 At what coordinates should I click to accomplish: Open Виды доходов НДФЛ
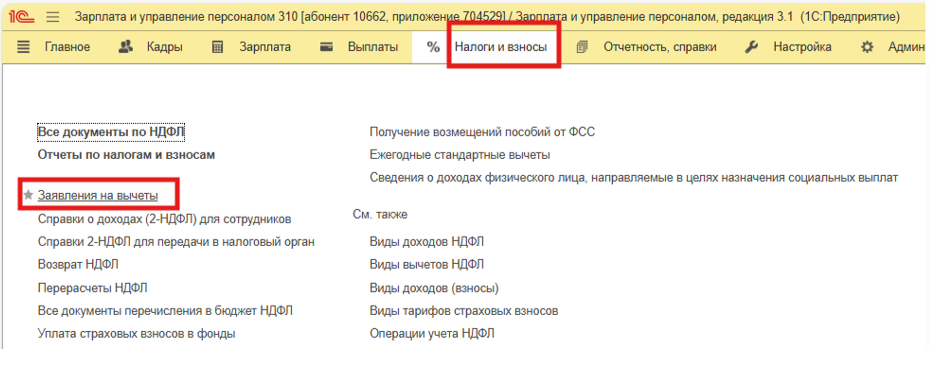[427, 242]
